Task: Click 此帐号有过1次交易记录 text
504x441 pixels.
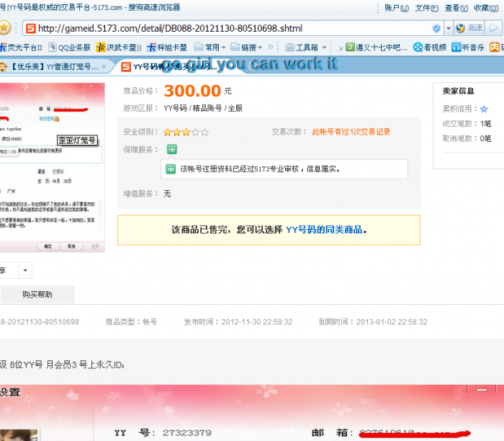Action: 351,132
